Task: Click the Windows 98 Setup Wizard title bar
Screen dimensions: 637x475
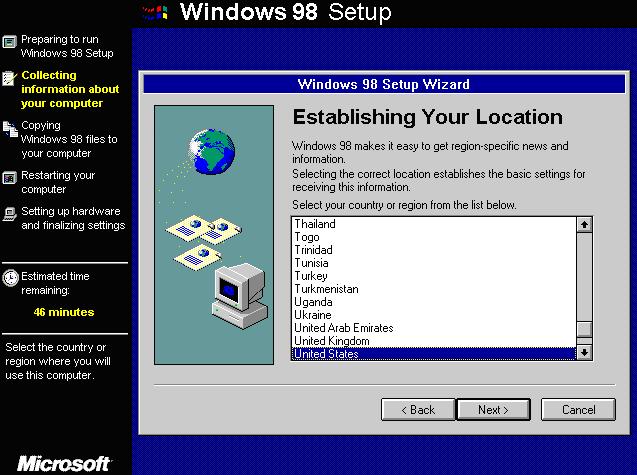Action: (384, 84)
